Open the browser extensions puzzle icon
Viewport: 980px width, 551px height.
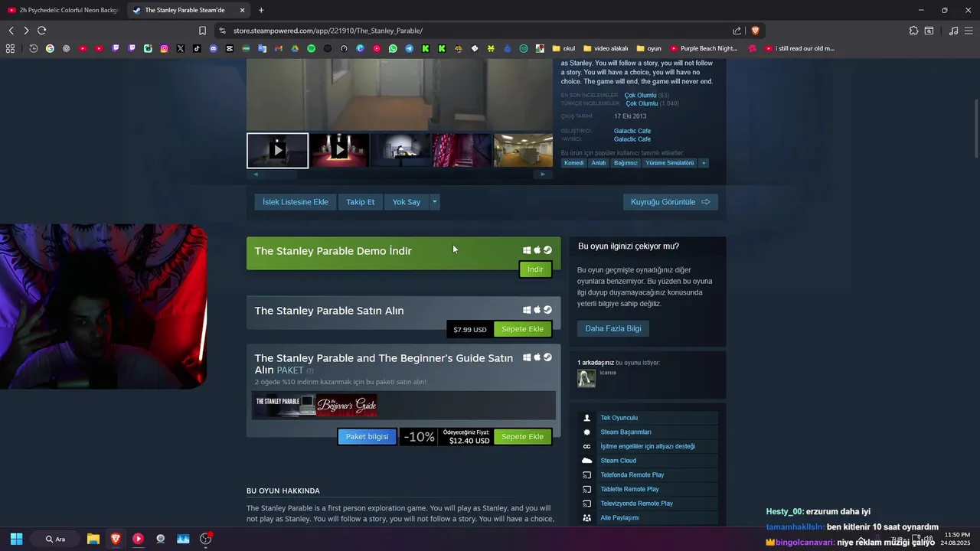[913, 31]
